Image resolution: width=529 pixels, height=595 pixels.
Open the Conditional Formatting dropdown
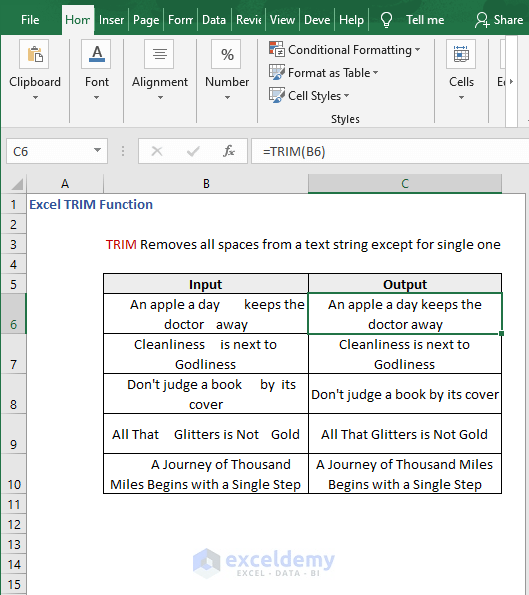click(x=417, y=49)
